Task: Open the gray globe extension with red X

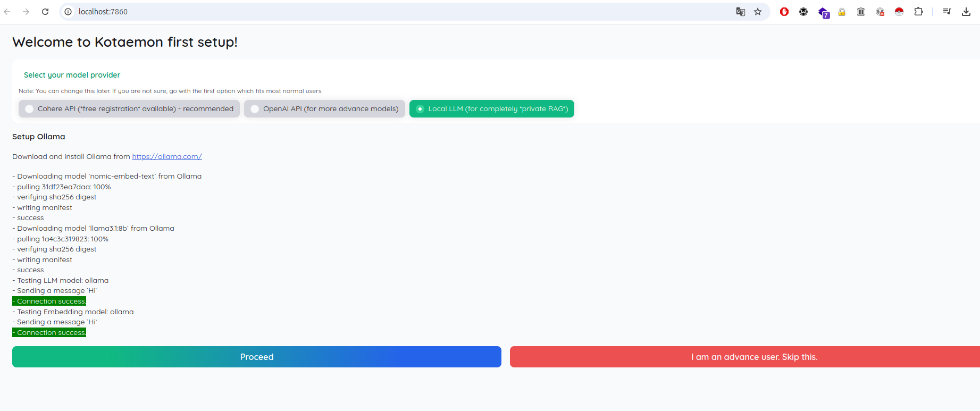Action: click(880, 12)
